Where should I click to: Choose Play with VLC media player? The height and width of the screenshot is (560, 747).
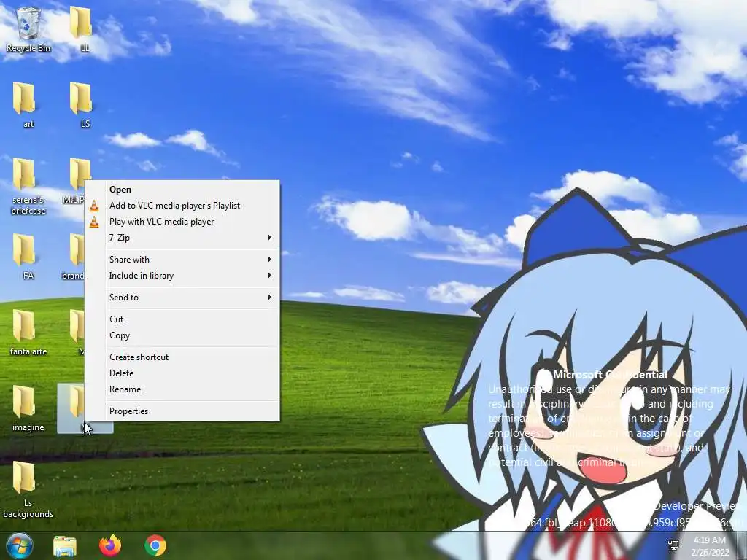pyautogui.click(x=182, y=222)
